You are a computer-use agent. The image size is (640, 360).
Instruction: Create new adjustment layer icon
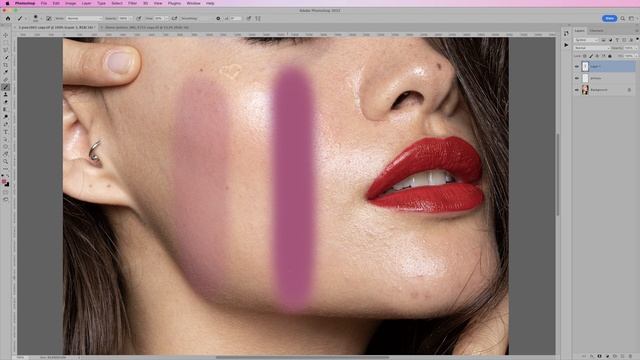coord(607,356)
